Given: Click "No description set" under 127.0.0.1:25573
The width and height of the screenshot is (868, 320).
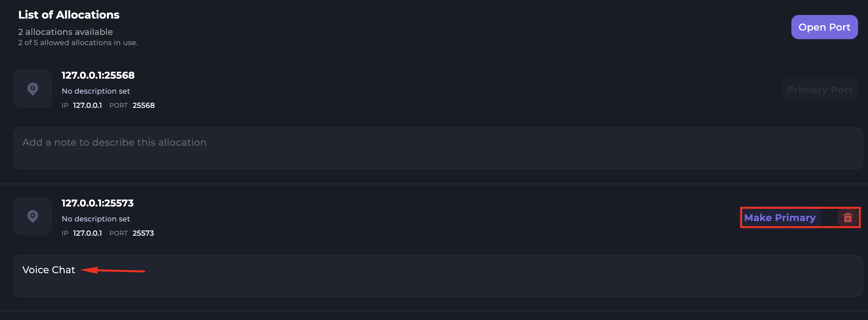Looking at the screenshot, I should (96, 219).
